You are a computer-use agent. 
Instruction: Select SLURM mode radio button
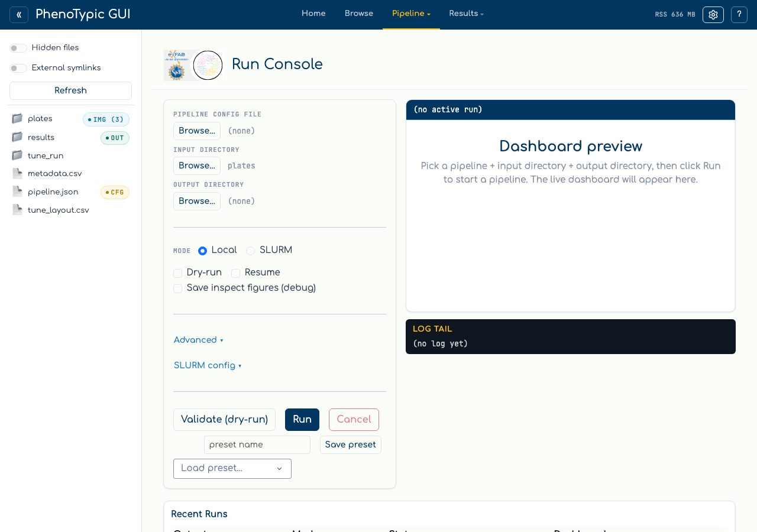(251, 251)
